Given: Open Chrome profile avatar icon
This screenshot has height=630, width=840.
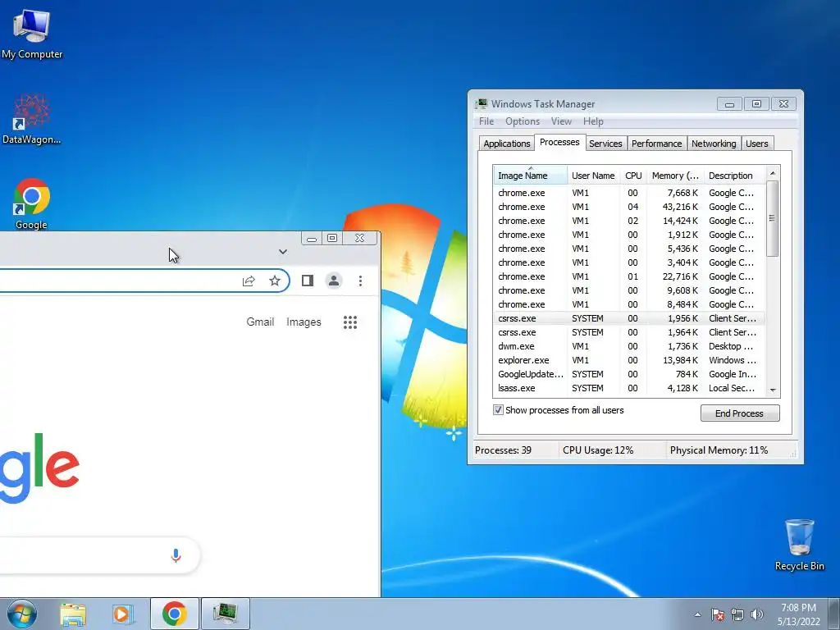Looking at the screenshot, I should (x=334, y=281).
